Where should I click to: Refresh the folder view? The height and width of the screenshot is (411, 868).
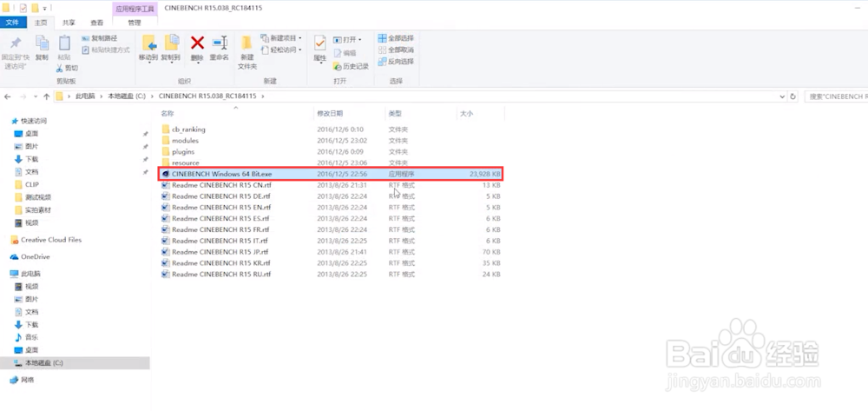792,96
